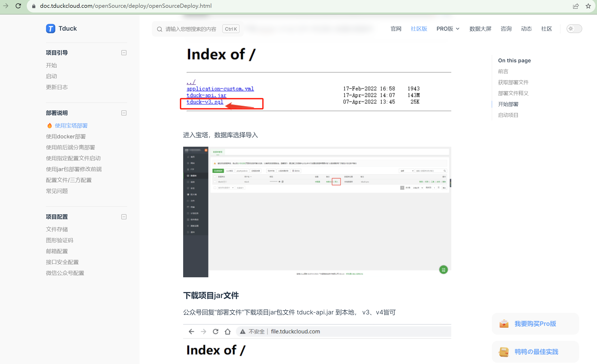This screenshot has width=597, height=364.
Task: Share this page via the share icon
Action: pos(576,6)
